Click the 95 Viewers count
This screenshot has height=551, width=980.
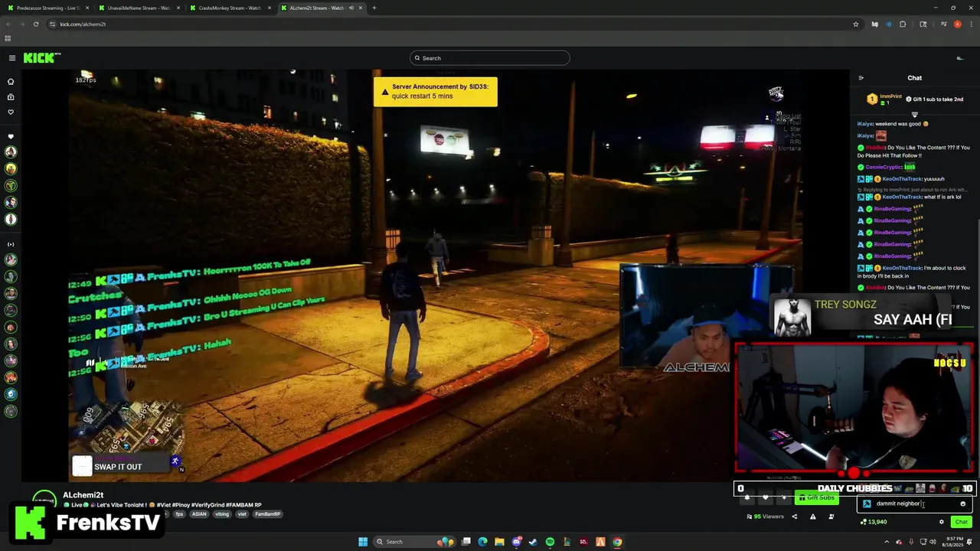tap(766, 517)
